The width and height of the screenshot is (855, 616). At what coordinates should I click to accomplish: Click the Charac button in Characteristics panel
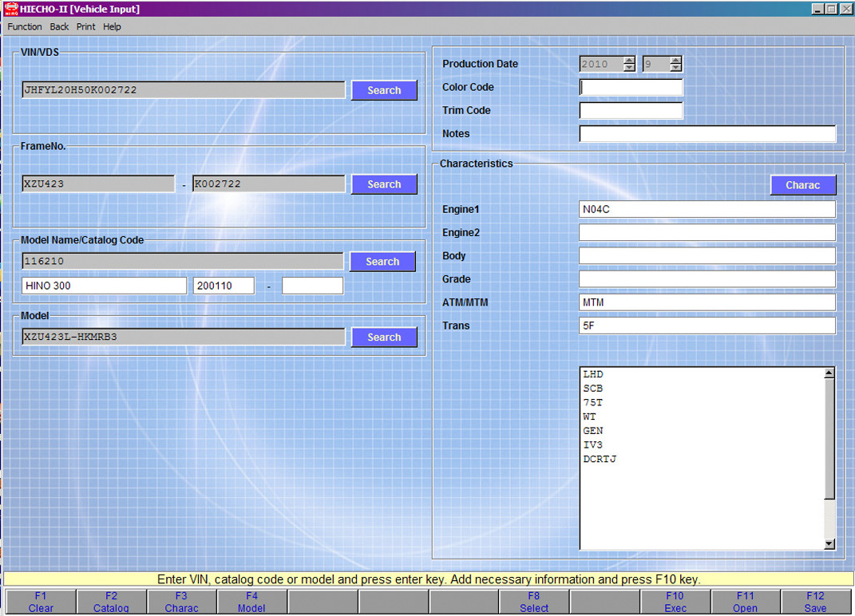[x=802, y=185]
